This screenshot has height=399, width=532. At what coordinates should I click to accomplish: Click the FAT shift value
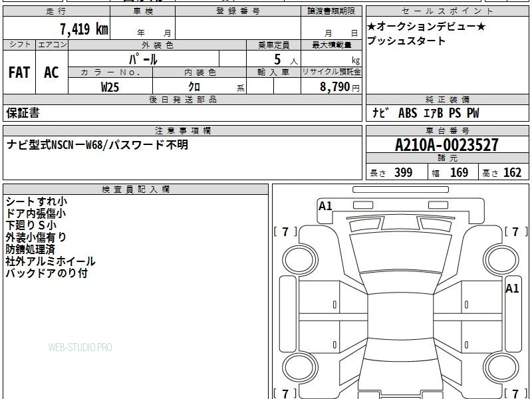pos(19,72)
